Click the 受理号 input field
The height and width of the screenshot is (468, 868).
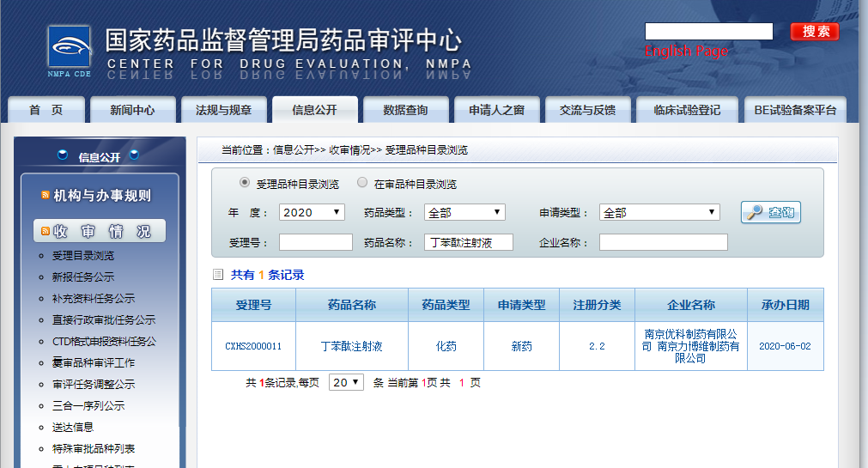[x=315, y=242]
